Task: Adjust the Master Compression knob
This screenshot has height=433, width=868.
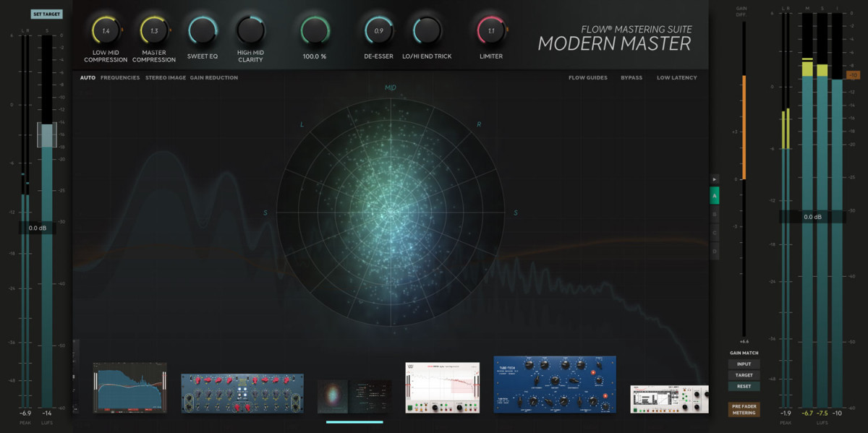Action: [x=153, y=30]
